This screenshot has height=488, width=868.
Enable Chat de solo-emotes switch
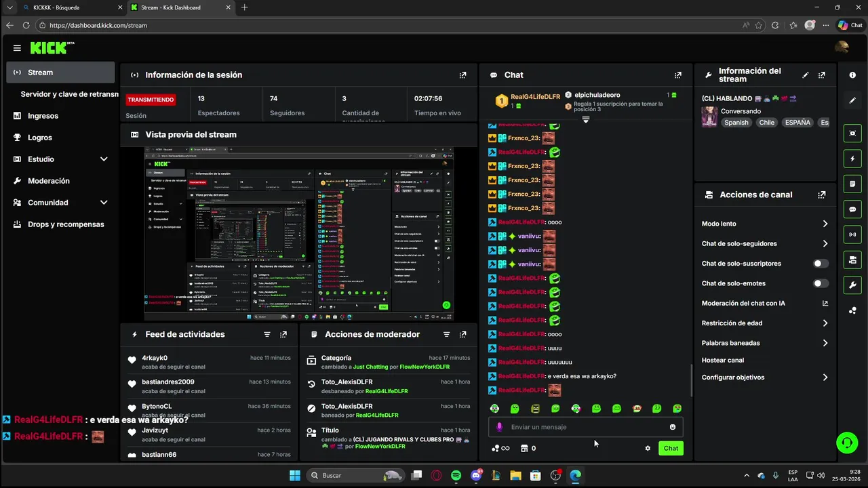821,283
